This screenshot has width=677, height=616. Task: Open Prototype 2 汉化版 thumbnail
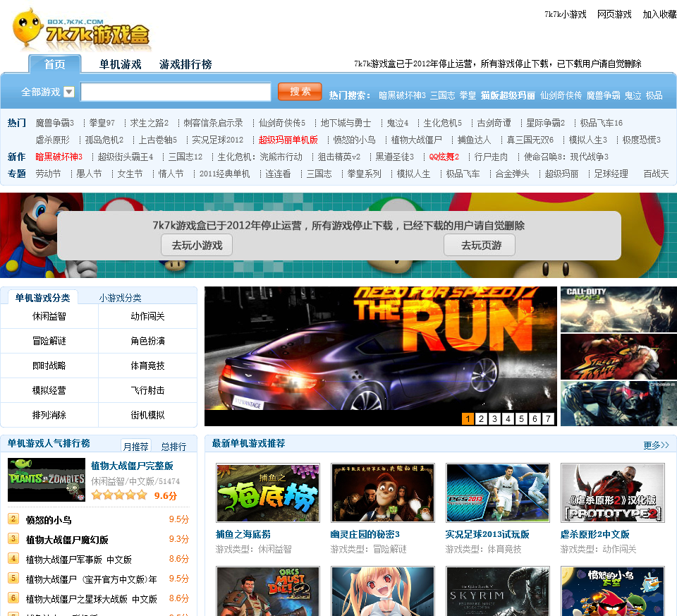click(613, 493)
